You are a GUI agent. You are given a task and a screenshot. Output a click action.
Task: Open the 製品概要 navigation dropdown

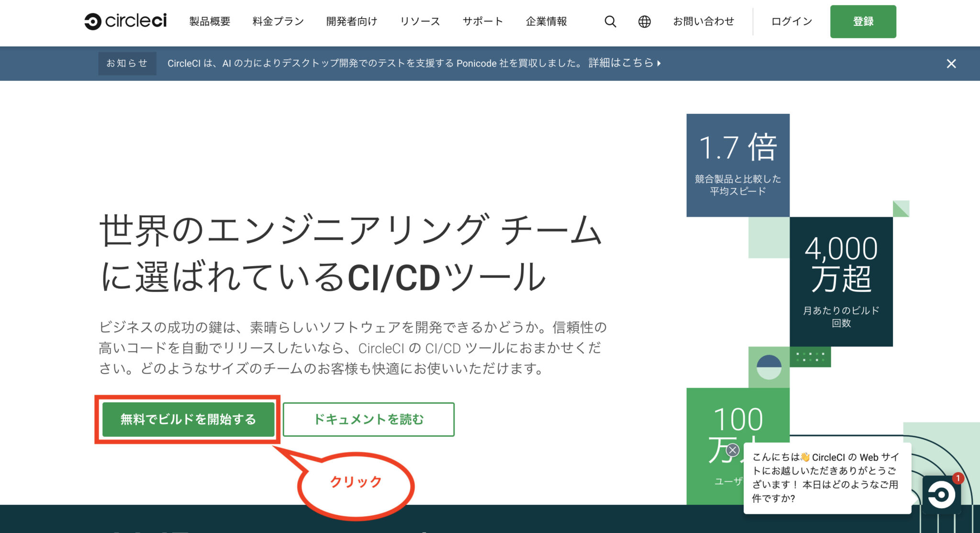coord(210,21)
